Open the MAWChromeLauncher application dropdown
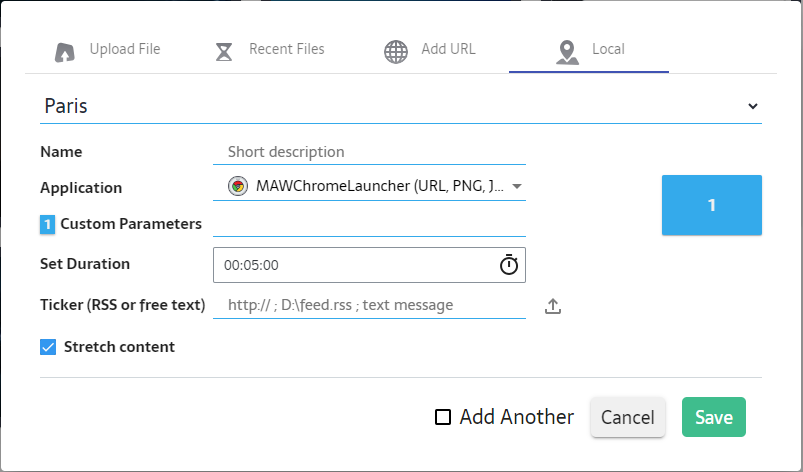 click(x=517, y=186)
